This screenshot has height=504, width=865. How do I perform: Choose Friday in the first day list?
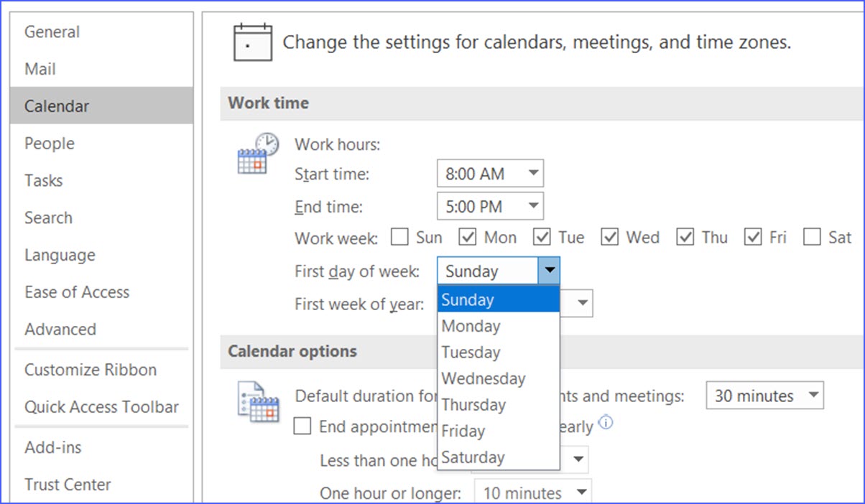(x=463, y=431)
